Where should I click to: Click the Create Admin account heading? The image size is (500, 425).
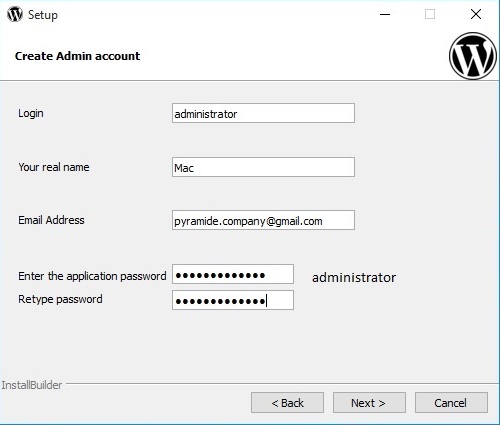[78, 56]
